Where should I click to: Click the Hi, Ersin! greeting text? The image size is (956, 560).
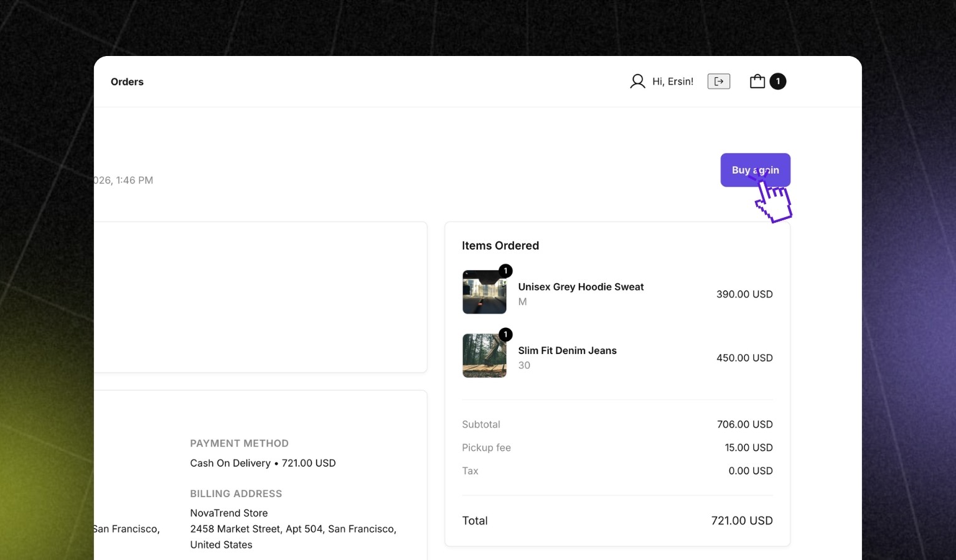(x=673, y=82)
